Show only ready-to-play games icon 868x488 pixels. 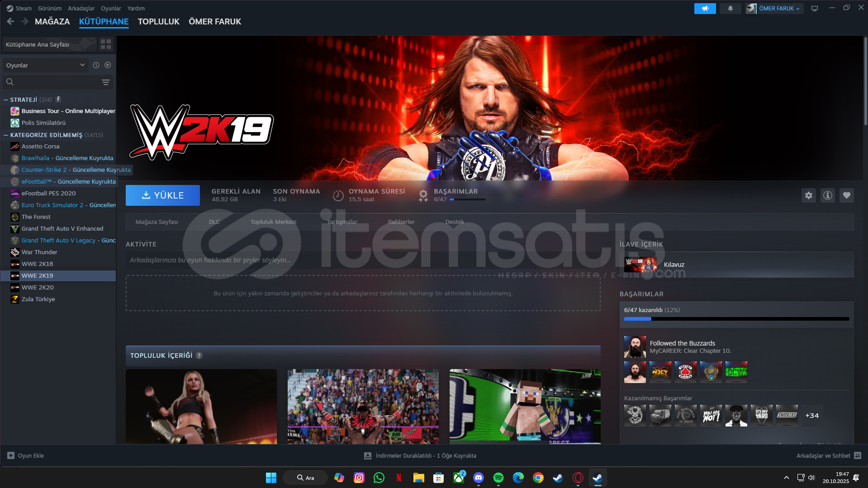click(108, 65)
